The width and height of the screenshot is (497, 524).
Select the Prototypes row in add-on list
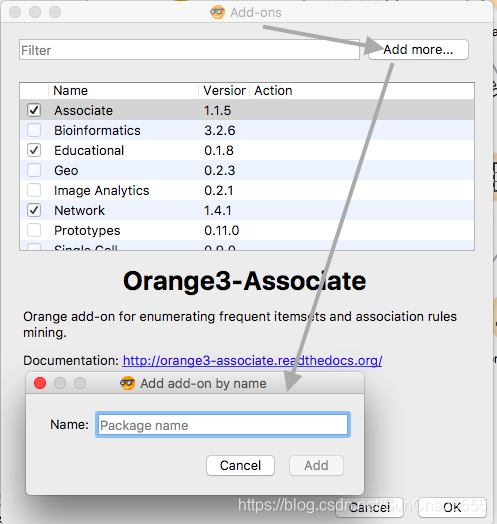pos(247,230)
